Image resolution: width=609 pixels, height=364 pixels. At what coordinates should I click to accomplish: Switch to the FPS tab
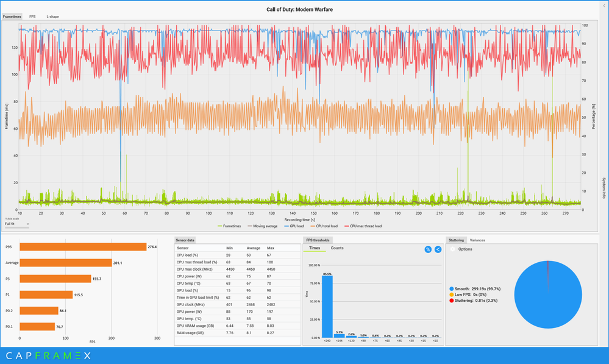[32, 16]
